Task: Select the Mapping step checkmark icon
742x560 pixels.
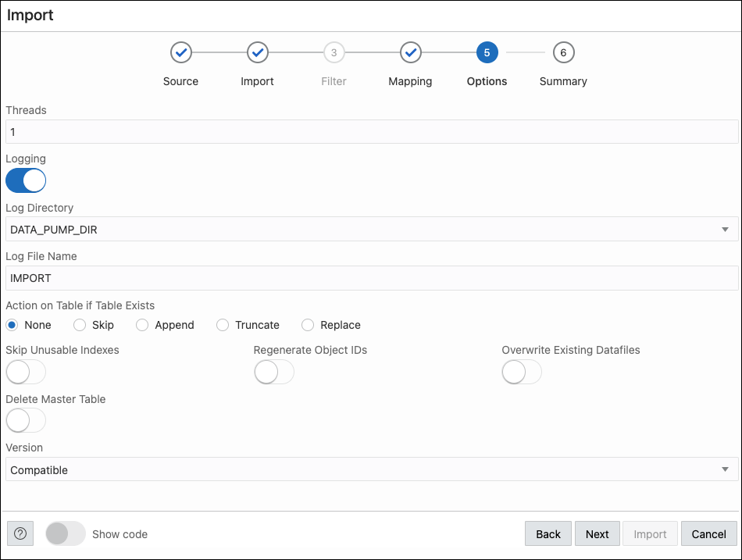Action: 410,53
